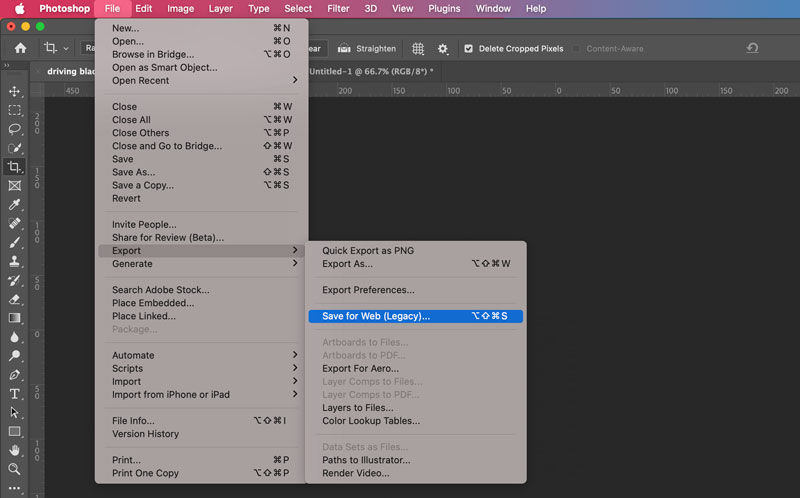Open the crop settings gear
The image size is (800, 498).
pyautogui.click(x=443, y=48)
